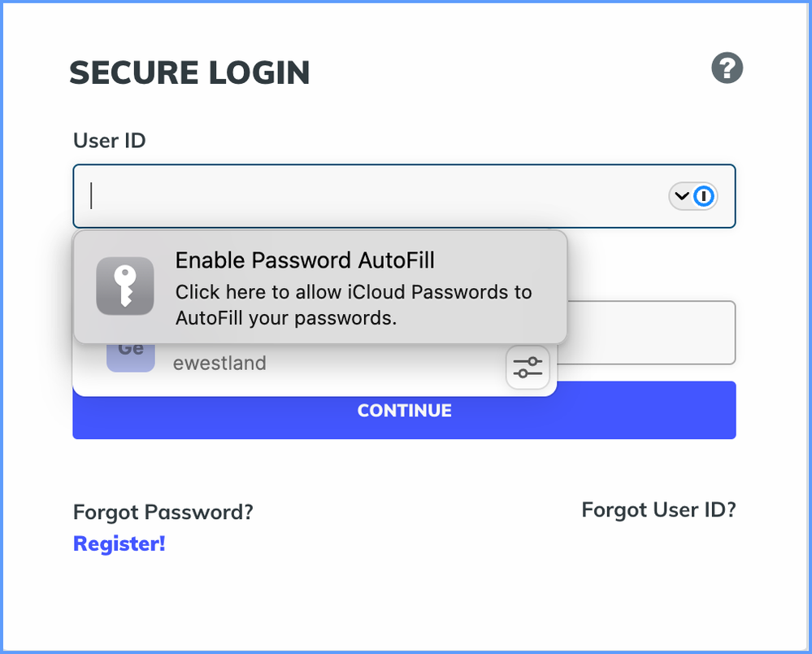Open the help question mark icon
Viewport: 812px width, 654px height.
coord(727,68)
